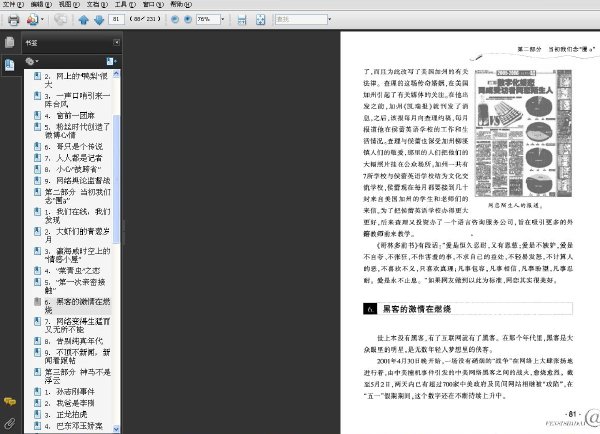Go to previous page with up arrow
The image size is (600, 434).
click(x=83, y=20)
